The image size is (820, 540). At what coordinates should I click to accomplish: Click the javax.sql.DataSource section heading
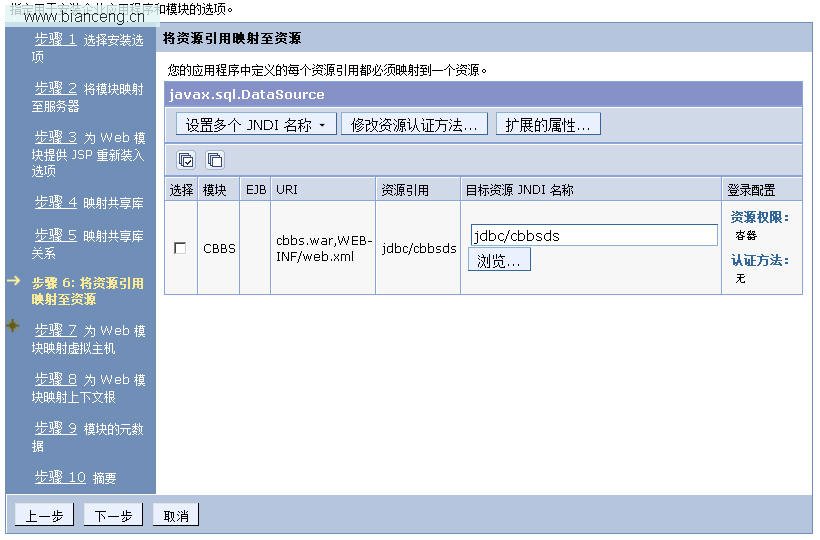pos(246,95)
